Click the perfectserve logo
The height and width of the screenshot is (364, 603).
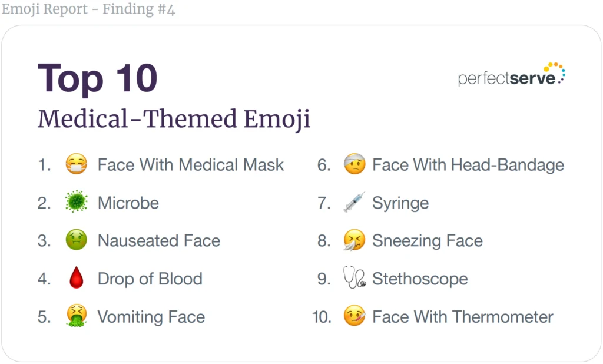click(x=511, y=75)
